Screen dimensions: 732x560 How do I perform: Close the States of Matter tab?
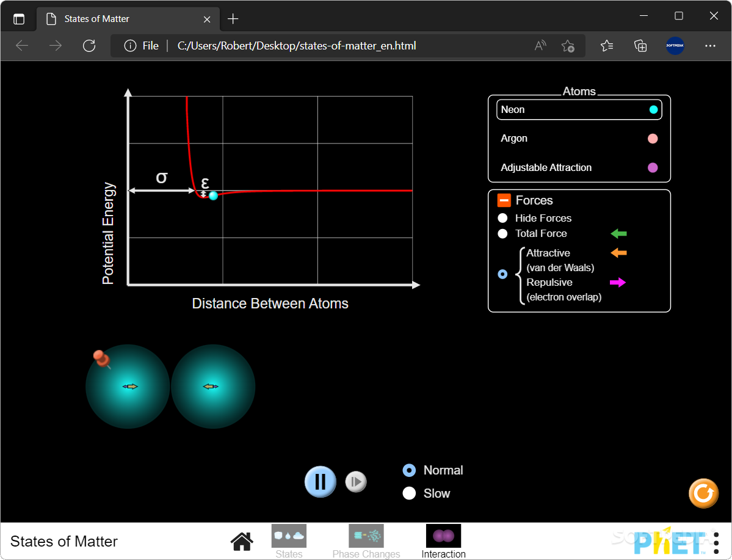click(207, 19)
